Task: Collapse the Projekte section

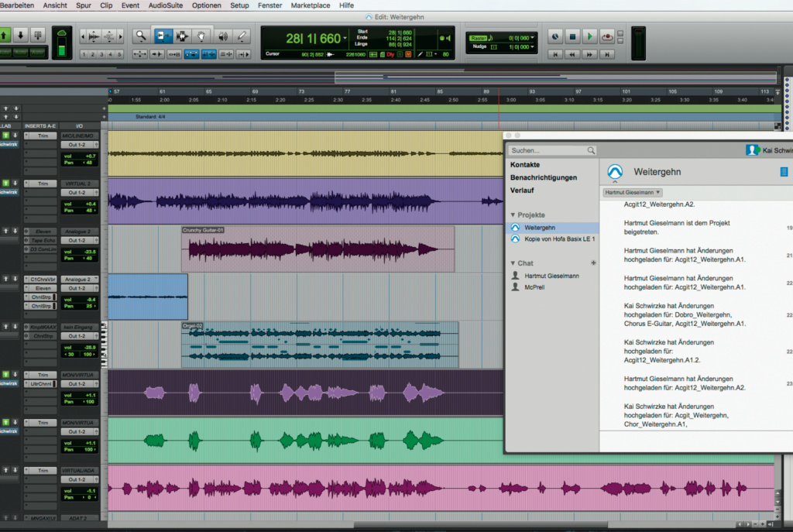Action: tap(513, 215)
